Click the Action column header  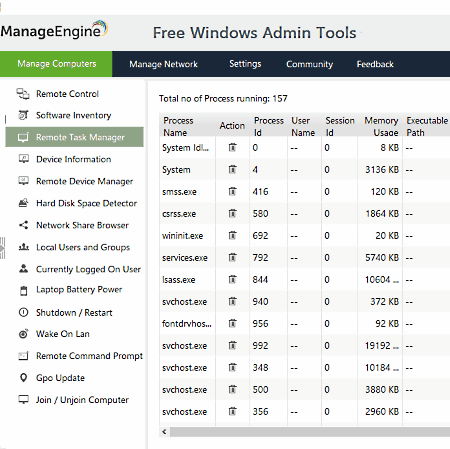(232, 126)
